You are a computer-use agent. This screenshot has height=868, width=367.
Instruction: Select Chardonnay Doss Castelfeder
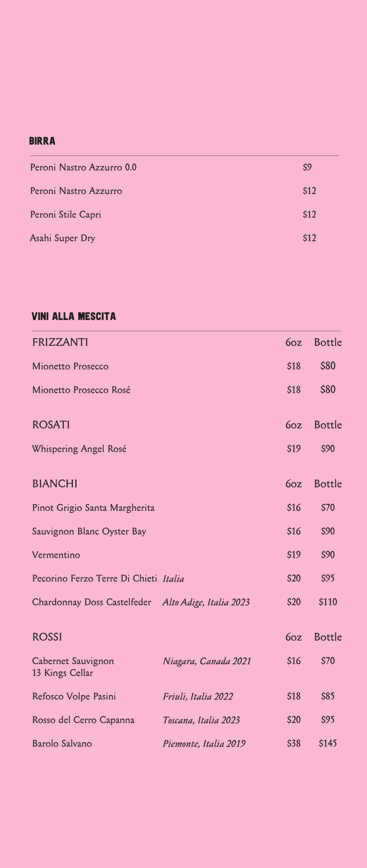92,602
